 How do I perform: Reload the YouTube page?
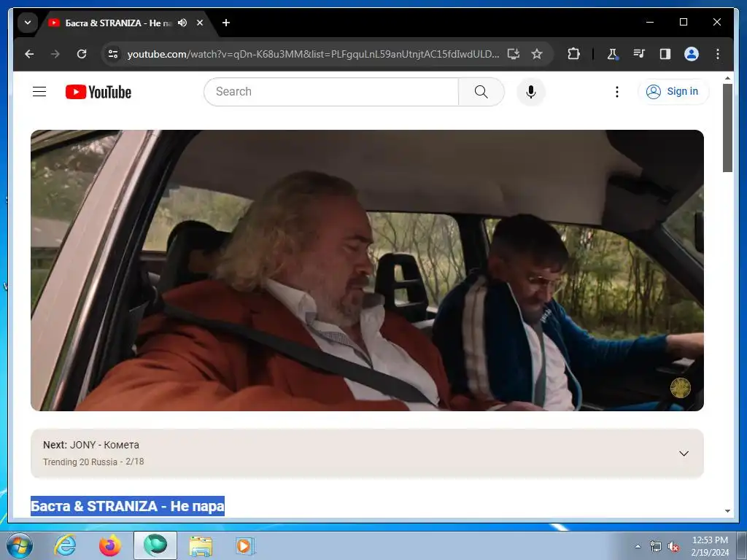pos(82,54)
